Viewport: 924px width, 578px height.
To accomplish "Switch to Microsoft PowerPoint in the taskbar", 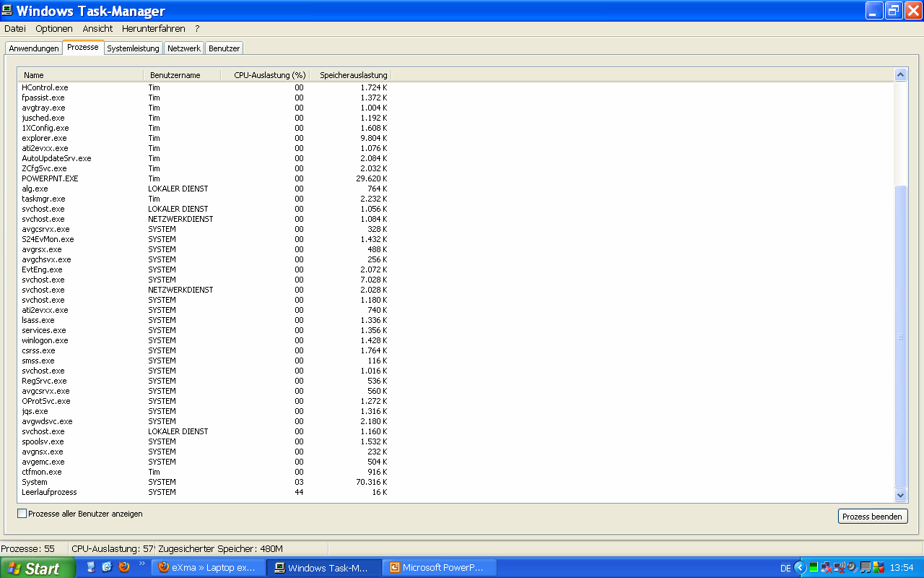I will coord(440,568).
